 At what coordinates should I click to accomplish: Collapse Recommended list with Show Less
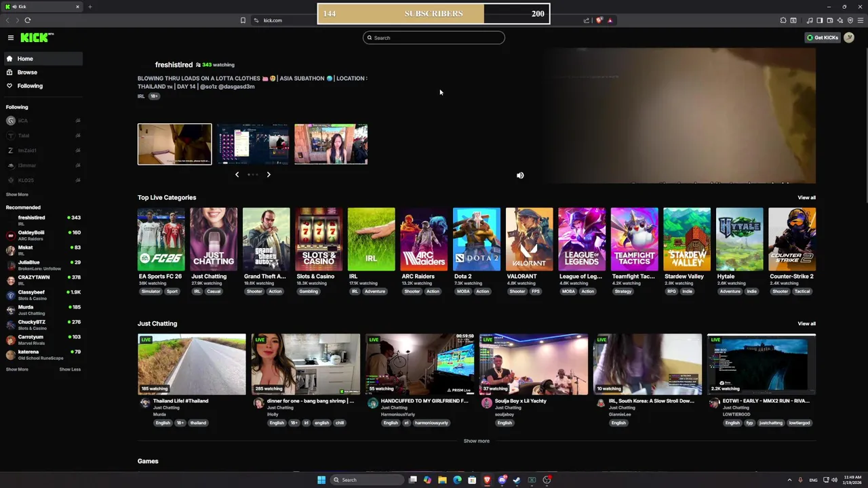70,369
